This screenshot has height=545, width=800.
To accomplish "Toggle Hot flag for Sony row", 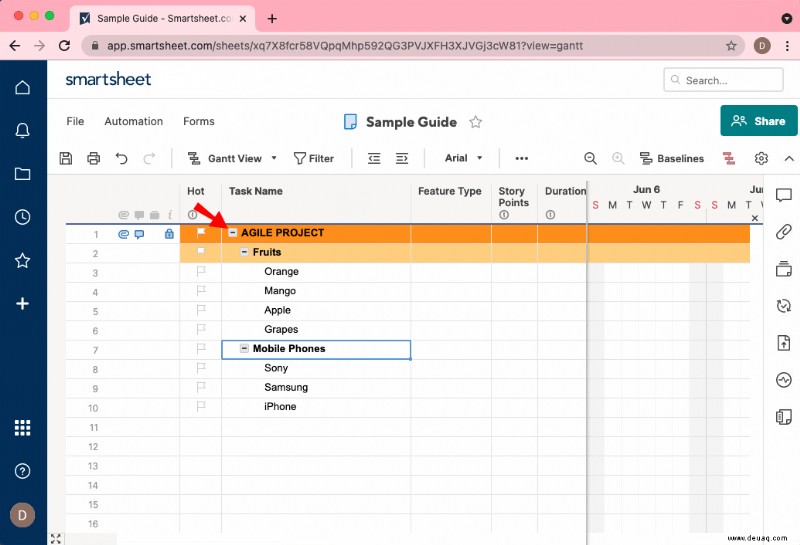I will (x=201, y=368).
